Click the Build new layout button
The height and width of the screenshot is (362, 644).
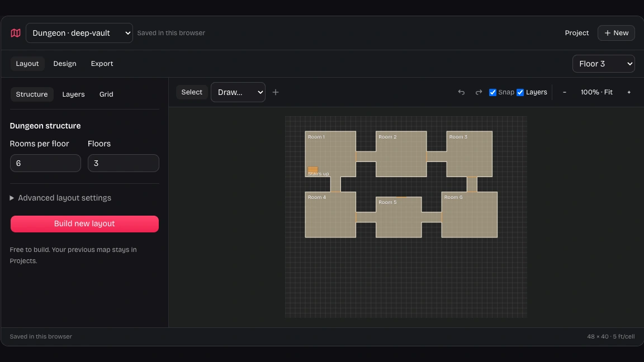84,223
